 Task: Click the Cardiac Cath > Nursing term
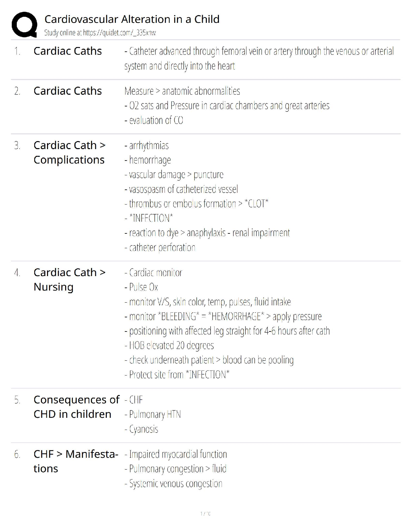(x=70, y=279)
